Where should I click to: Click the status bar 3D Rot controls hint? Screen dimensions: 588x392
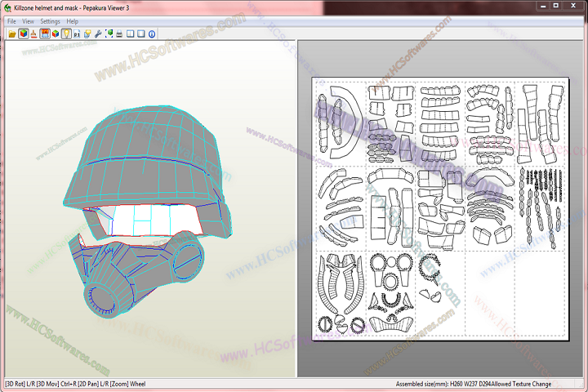click(x=75, y=384)
